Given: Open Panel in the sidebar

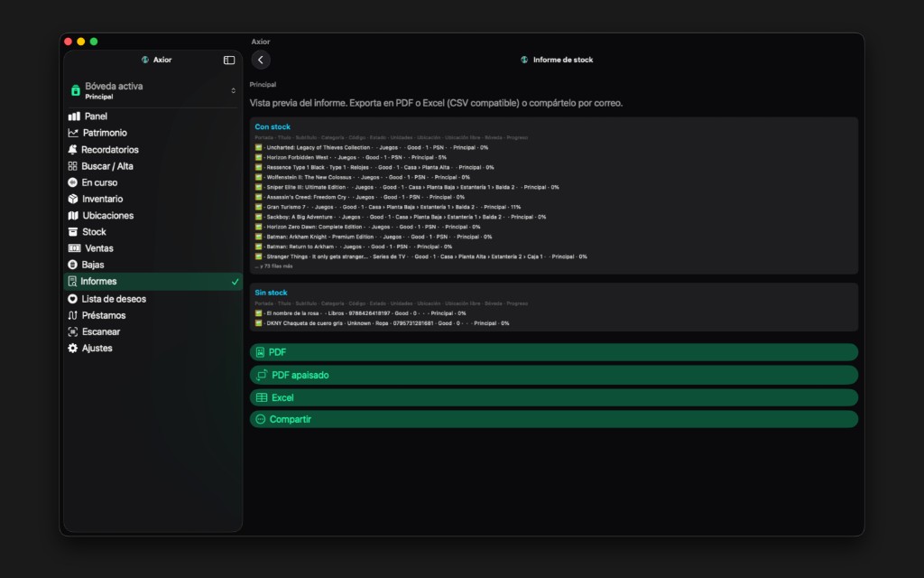Looking at the screenshot, I should pyautogui.click(x=153, y=117).
